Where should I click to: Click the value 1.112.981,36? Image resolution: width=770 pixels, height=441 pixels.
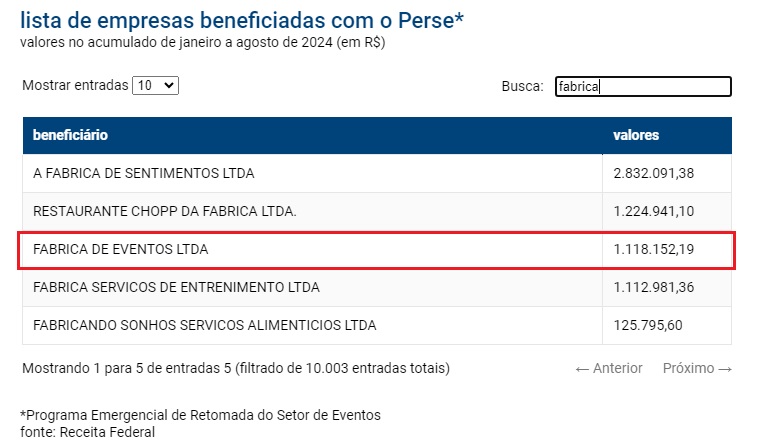[x=653, y=287]
